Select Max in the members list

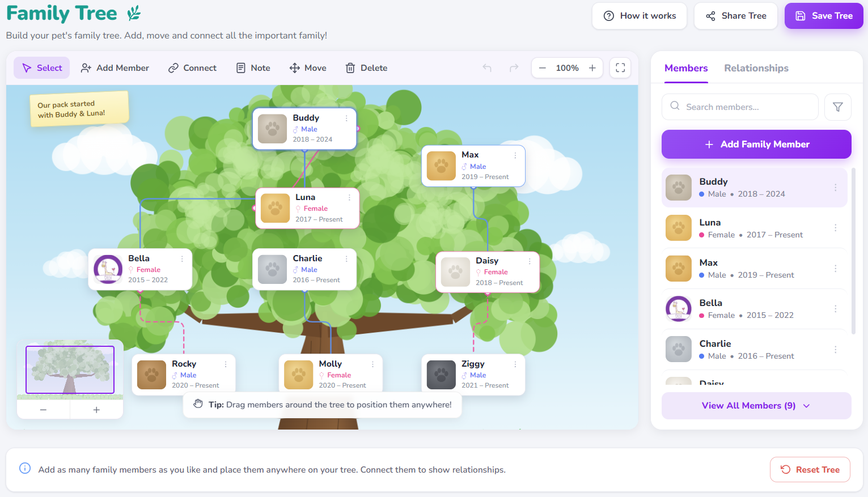coord(754,269)
